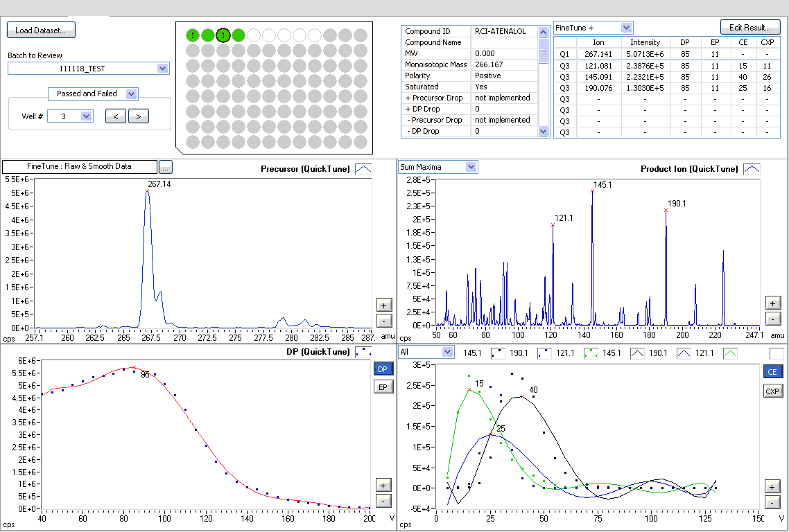
Task: Select the first green well in plate
Action: (193, 35)
